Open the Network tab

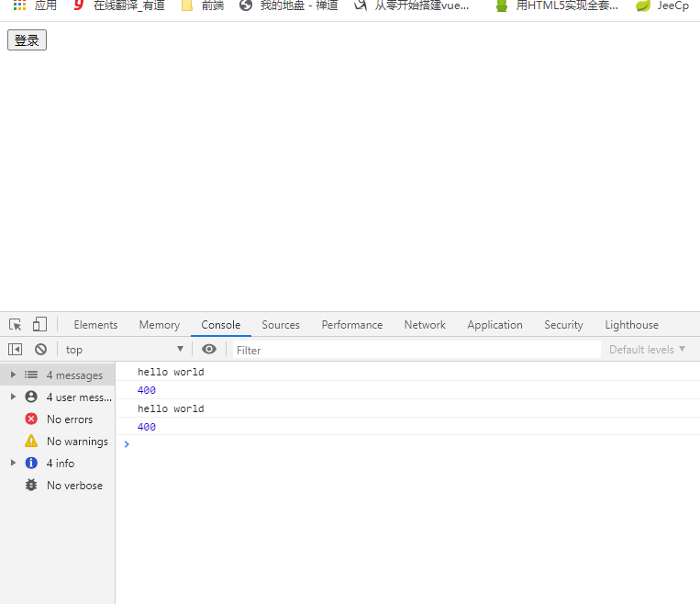point(425,325)
